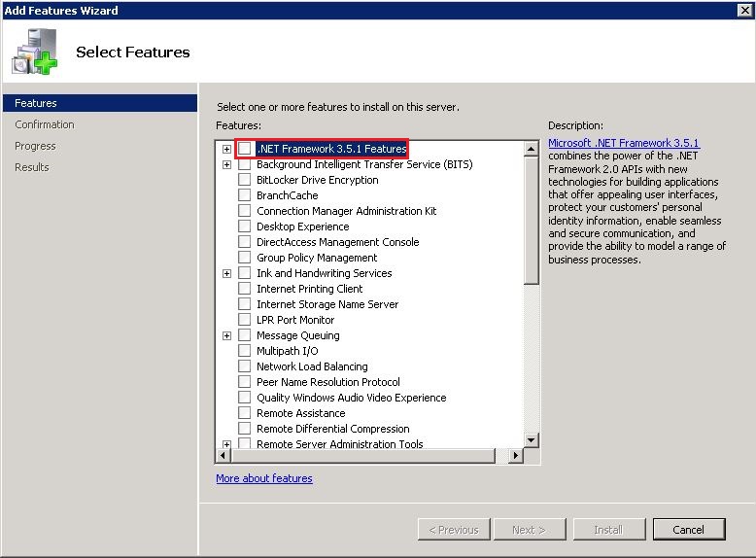Tick the Message Queuing checkbox
Image resolution: width=756 pixels, height=558 pixels.
click(x=245, y=335)
